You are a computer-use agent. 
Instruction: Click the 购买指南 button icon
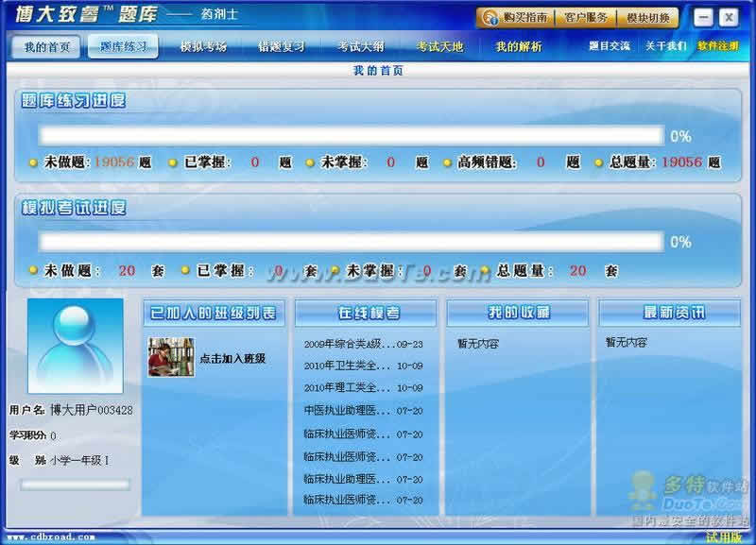pyautogui.click(x=490, y=18)
